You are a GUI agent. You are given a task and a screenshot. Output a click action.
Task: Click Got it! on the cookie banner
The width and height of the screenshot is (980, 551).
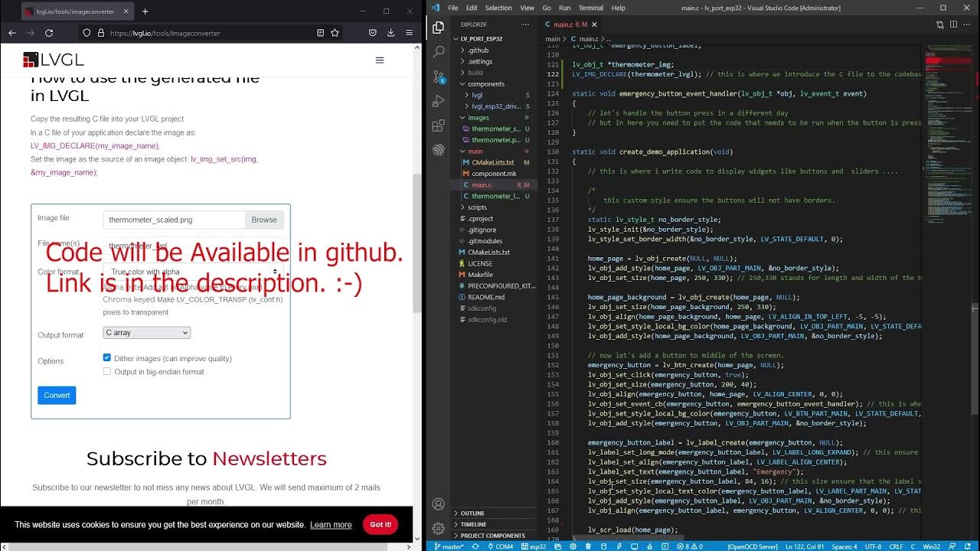coord(381,524)
